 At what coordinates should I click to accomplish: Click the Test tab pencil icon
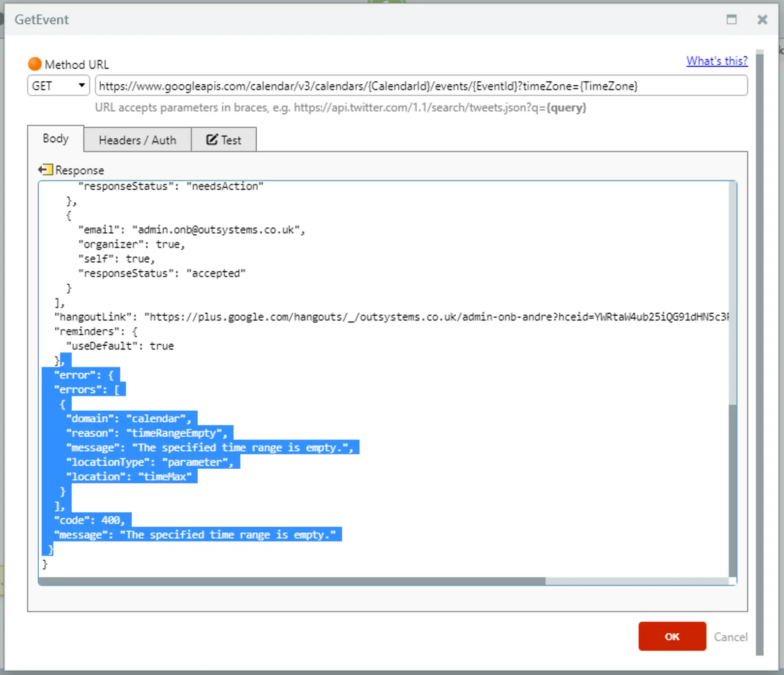[x=211, y=139]
